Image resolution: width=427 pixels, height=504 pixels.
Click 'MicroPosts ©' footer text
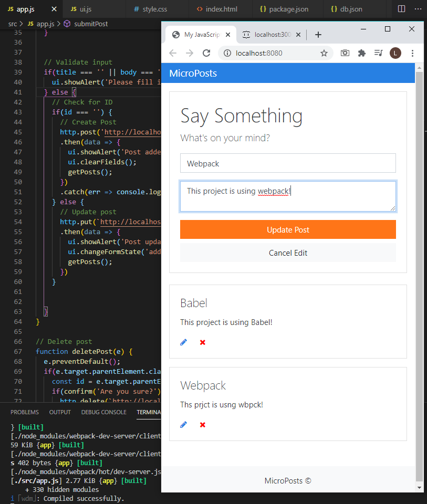pyautogui.click(x=288, y=480)
